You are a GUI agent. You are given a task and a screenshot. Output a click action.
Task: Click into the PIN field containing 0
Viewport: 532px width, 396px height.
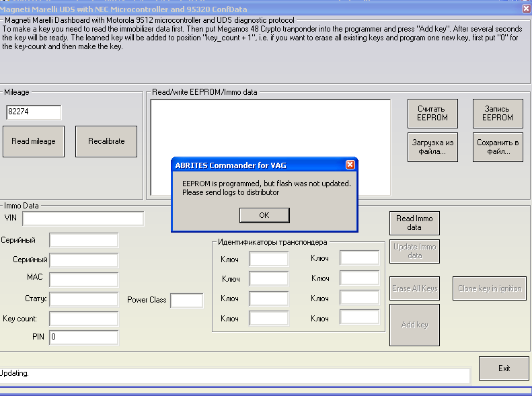pos(84,338)
